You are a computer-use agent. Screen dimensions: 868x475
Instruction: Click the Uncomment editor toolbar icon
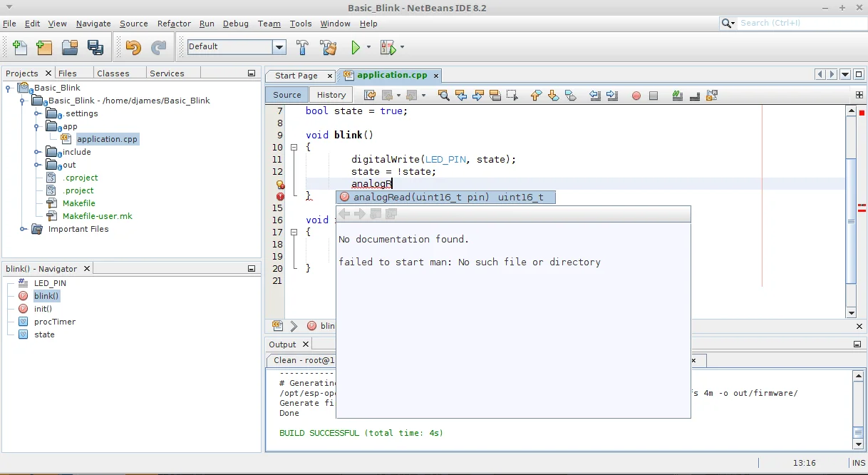[x=694, y=95]
